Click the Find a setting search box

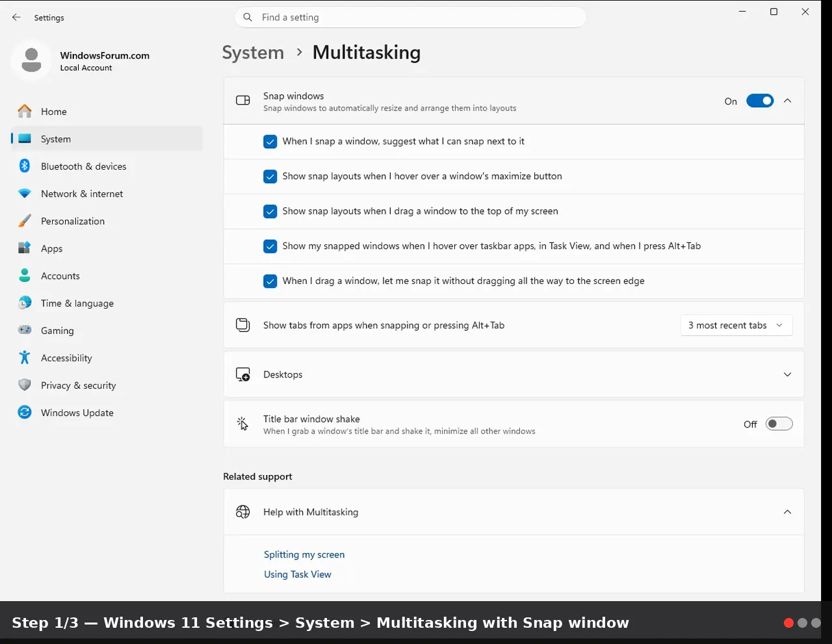click(410, 18)
